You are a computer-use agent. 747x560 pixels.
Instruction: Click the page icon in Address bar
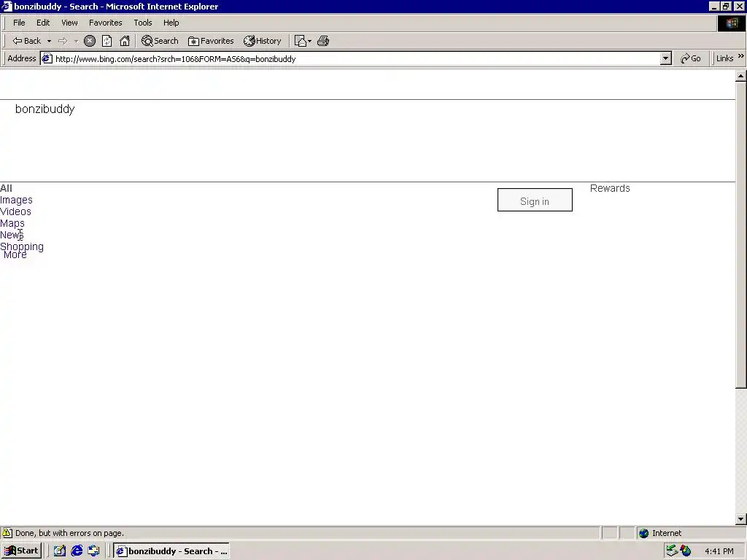(47, 58)
